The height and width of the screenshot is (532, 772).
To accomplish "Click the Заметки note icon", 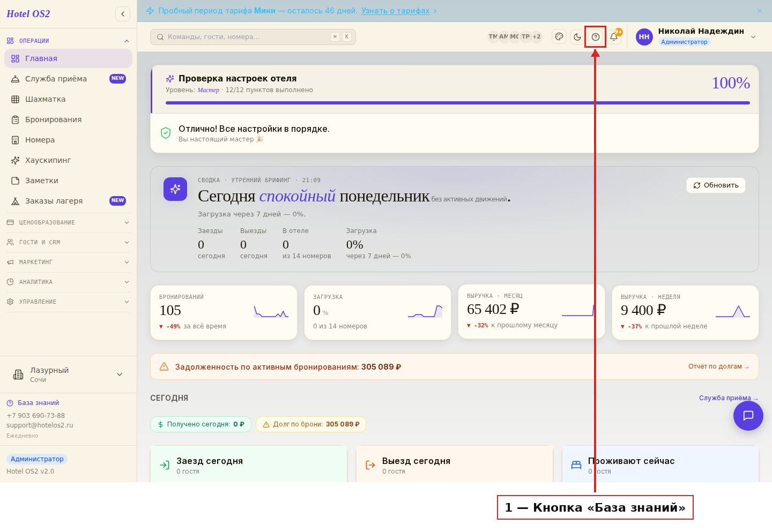I will coord(16,181).
